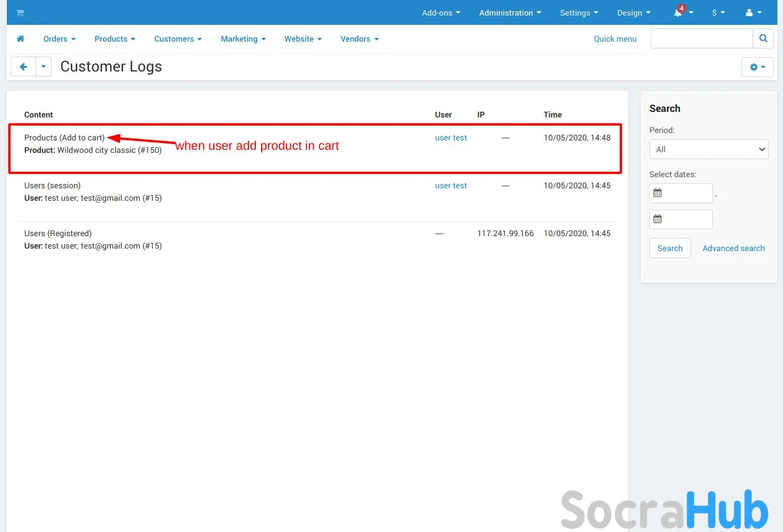
Task: Open the Advanced search link
Action: (x=733, y=248)
